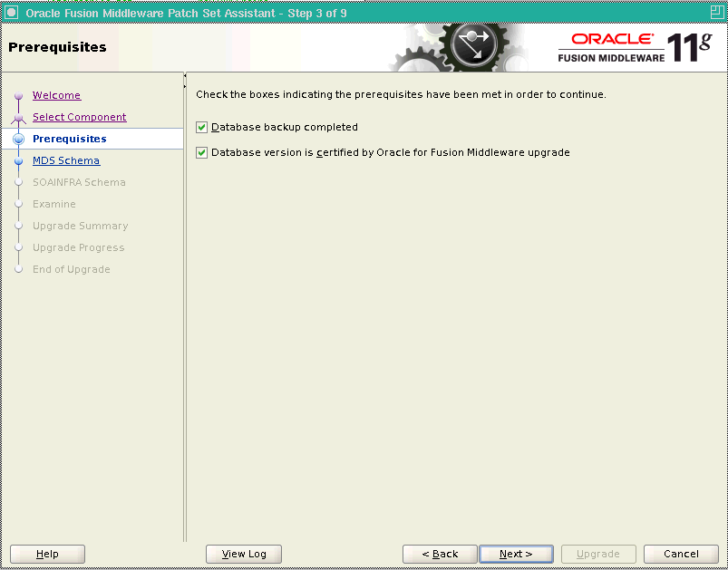Screen dimensions: 728x570
Task: Jump to MDS Schema step
Action: pos(66,160)
